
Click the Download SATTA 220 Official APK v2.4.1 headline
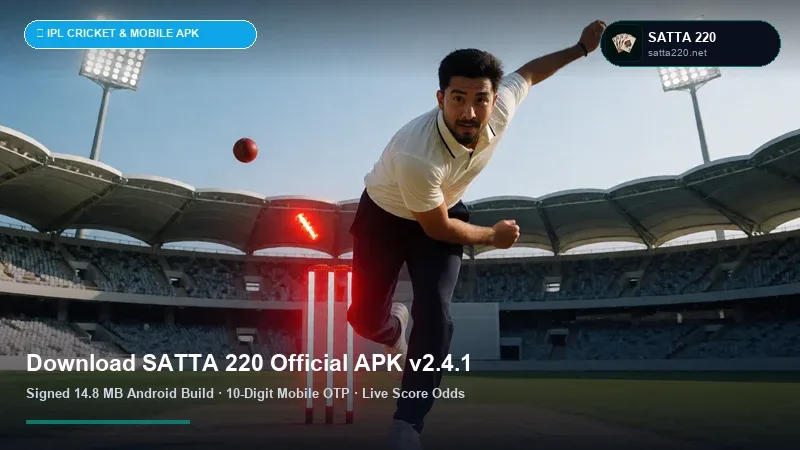(x=248, y=363)
